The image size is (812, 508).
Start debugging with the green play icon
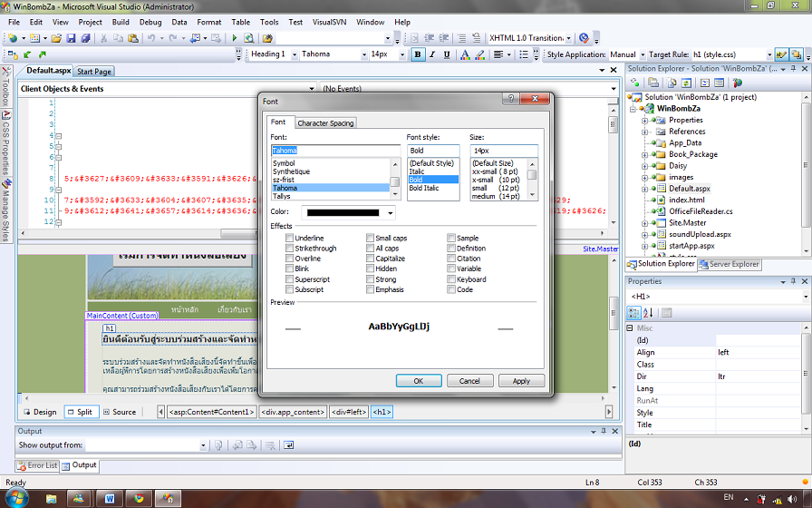click(234, 38)
